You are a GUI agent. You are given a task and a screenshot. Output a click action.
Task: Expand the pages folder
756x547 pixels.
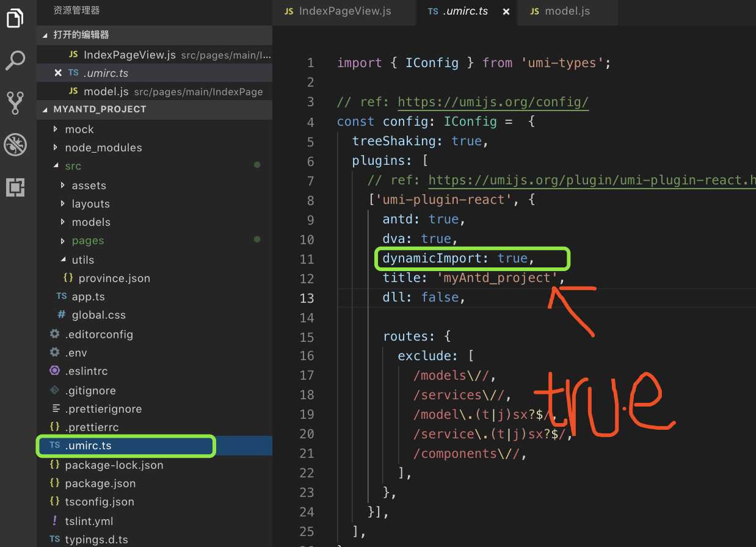coord(88,241)
